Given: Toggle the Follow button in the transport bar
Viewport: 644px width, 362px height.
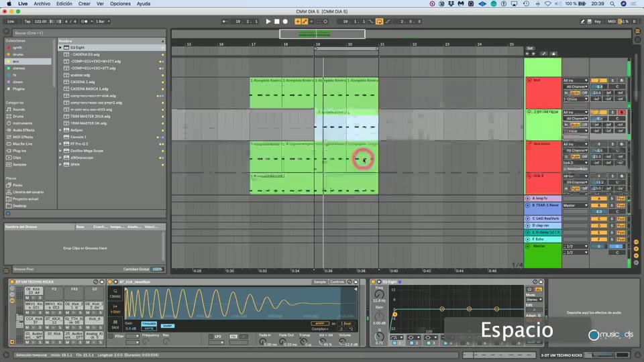Looking at the screenshot, I should (225, 21).
